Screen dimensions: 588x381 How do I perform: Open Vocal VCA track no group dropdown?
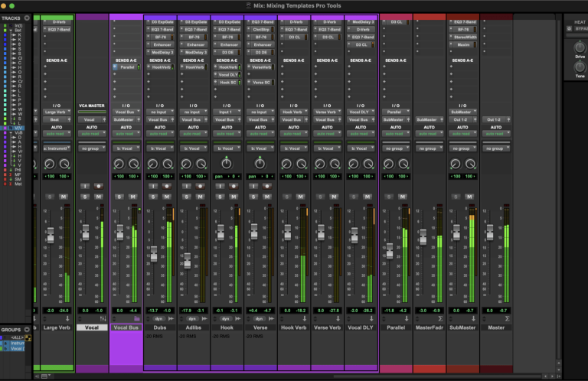point(92,148)
